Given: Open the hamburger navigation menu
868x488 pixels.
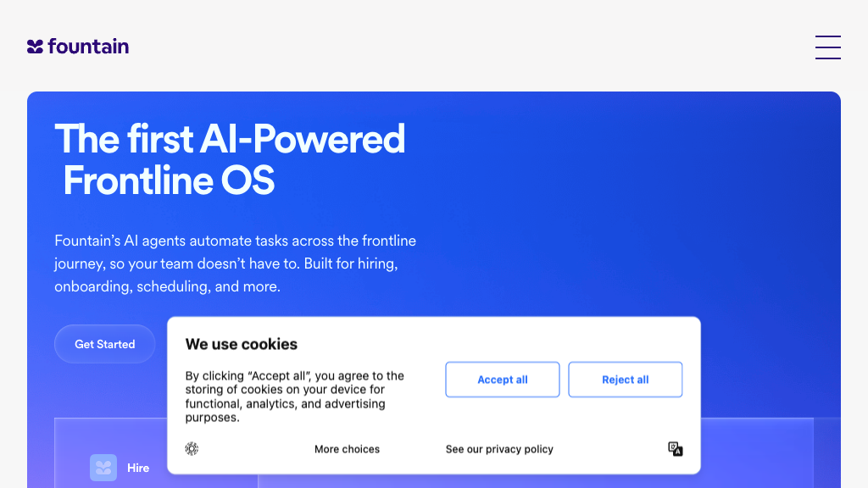Looking at the screenshot, I should coord(827,47).
